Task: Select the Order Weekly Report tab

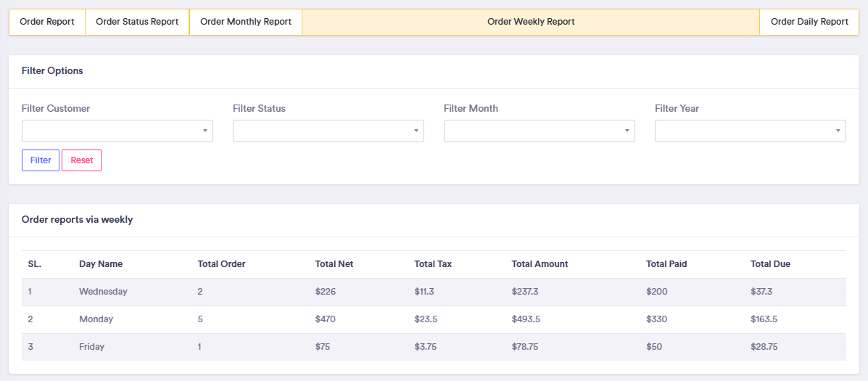Action: pyautogui.click(x=531, y=22)
